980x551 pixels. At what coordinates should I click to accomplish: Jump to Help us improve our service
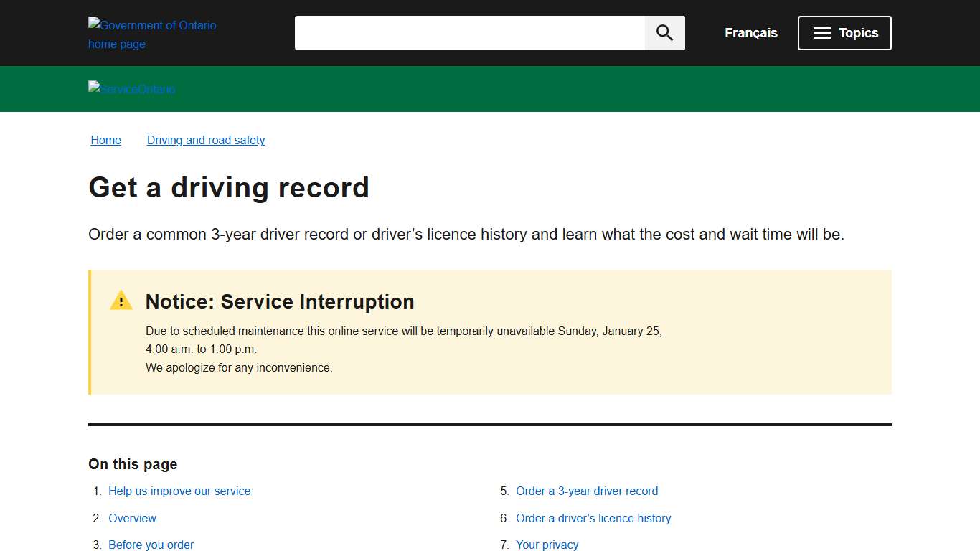tap(179, 491)
